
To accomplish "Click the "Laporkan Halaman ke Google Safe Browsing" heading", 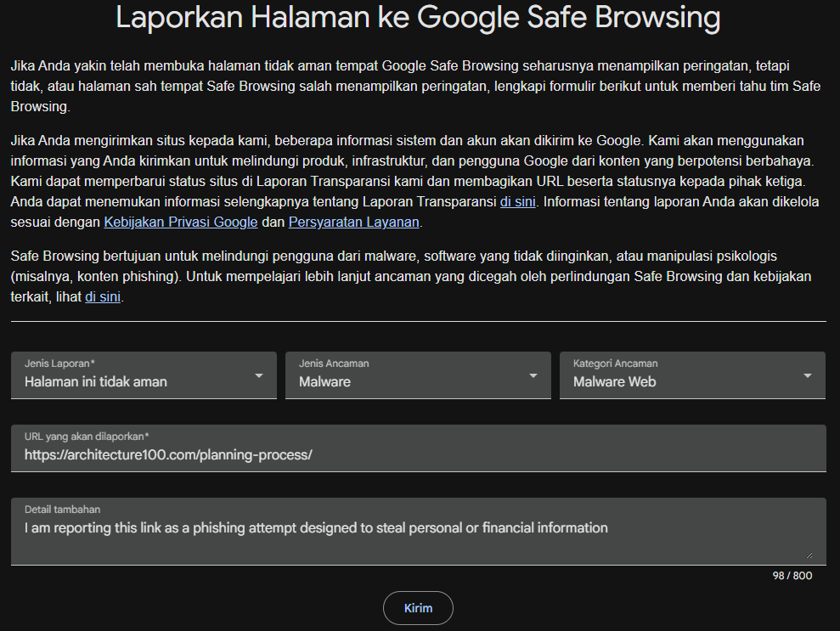I will 418,17.
